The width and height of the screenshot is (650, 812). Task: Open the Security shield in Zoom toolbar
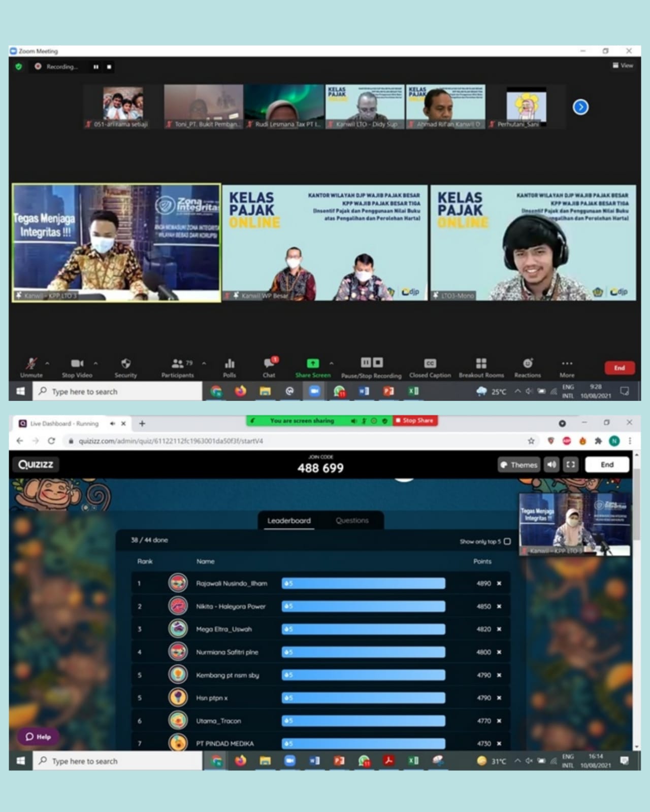click(125, 364)
